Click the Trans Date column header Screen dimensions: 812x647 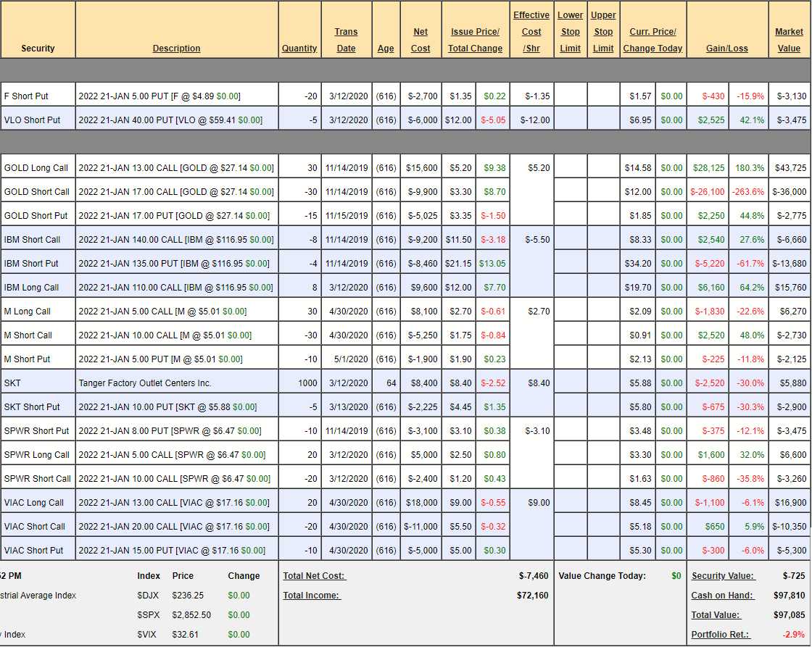(x=346, y=40)
